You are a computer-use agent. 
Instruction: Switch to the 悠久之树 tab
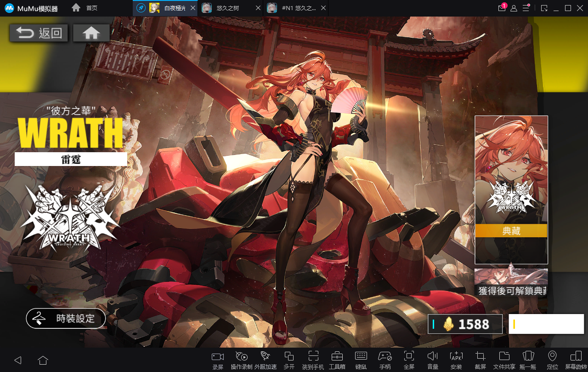(x=231, y=8)
